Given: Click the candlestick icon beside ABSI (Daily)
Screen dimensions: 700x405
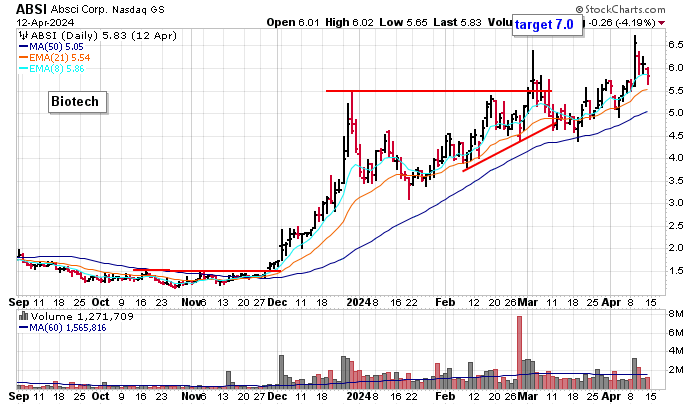Looking at the screenshot, I should pyautogui.click(x=23, y=36).
